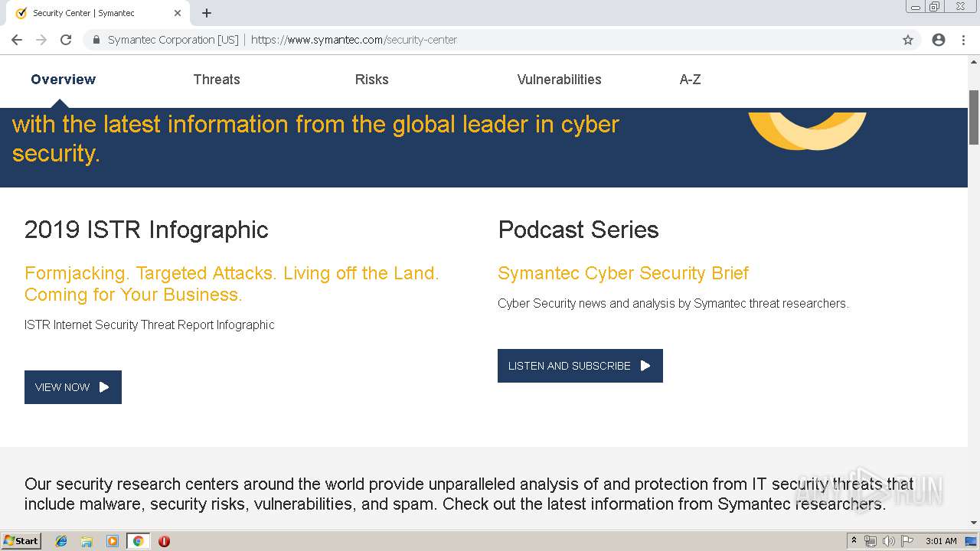
Task: Reload the Symantec page
Action: pyautogui.click(x=66, y=40)
